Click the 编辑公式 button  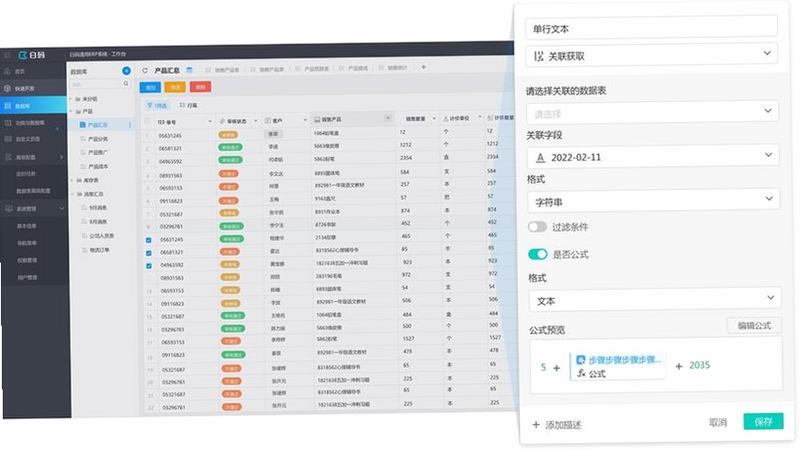[x=754, y=325]
